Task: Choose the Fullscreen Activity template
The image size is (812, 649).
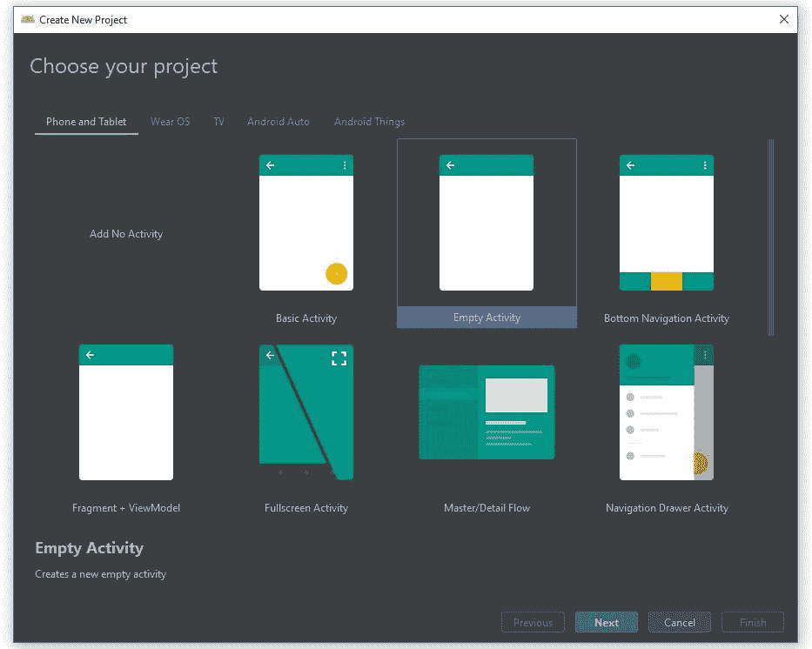Action: (x=305, y=412)
